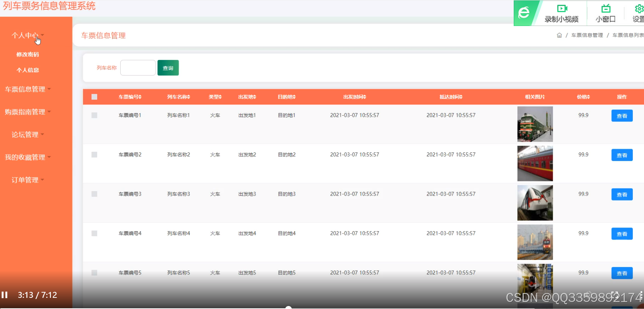The image size is (644, 309).
Task: Sort by 出发地 column arrows
Action: tap(255, 97)
